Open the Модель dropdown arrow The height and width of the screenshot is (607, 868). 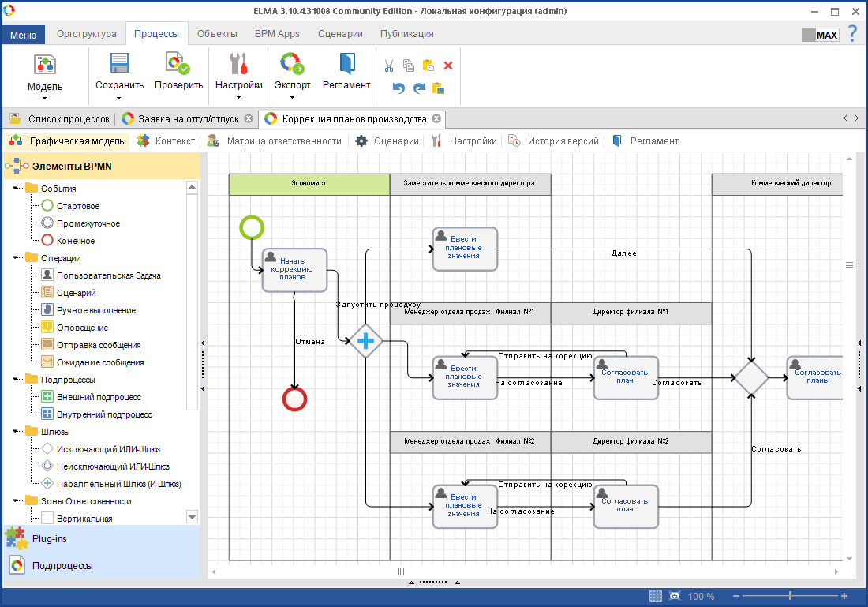(45, 99)
